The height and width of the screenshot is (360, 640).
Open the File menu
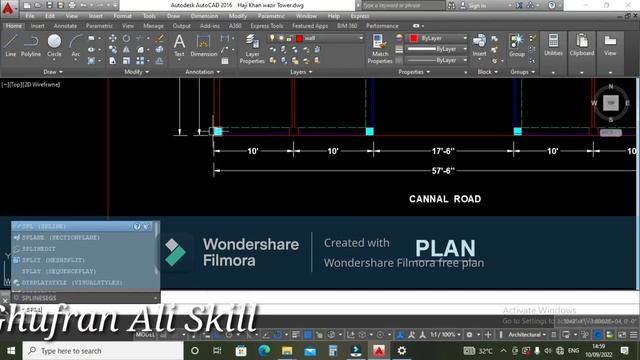pyautogui.click(x=30, y=16)
